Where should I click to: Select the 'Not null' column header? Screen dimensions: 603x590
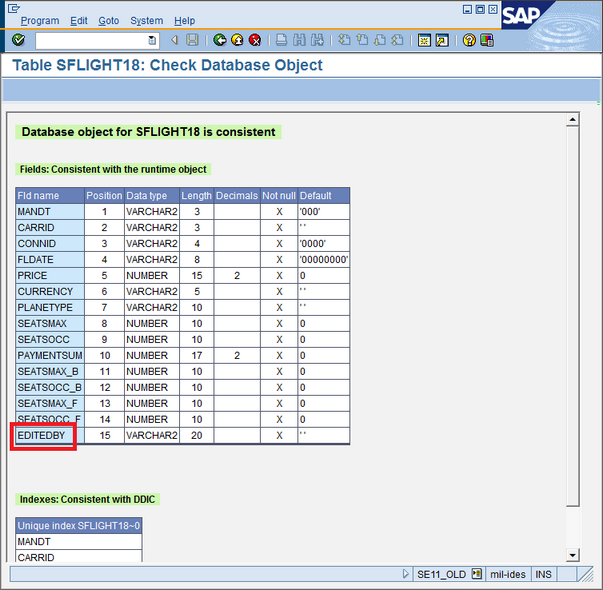[x=279, y=195]
